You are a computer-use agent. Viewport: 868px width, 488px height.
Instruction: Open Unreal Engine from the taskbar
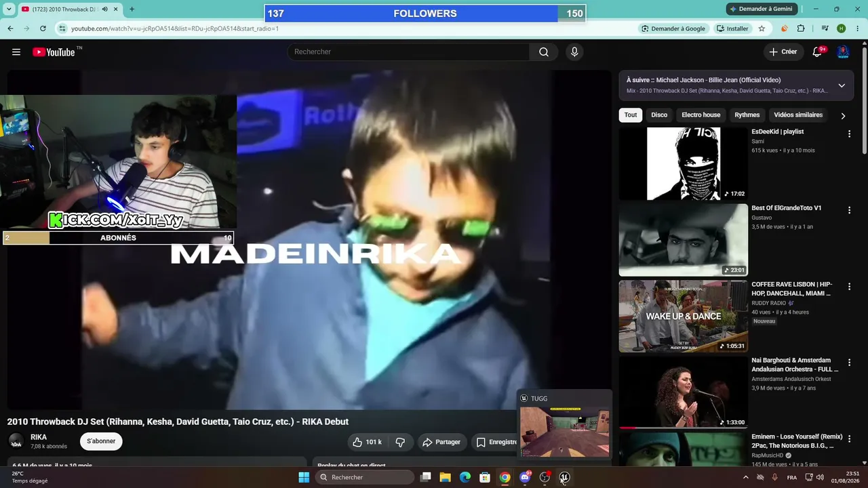click(564, 477)
